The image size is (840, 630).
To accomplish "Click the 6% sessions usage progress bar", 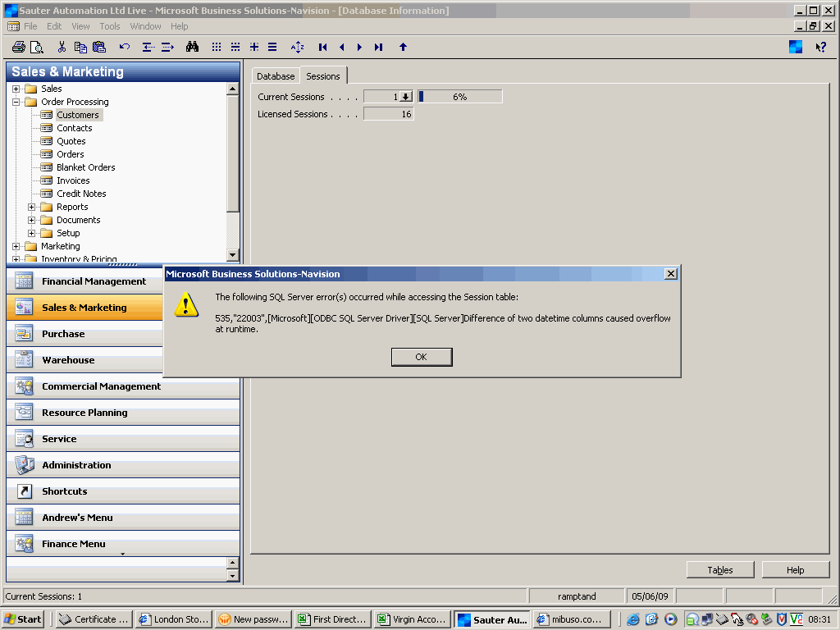I will [x=459, y=97].
